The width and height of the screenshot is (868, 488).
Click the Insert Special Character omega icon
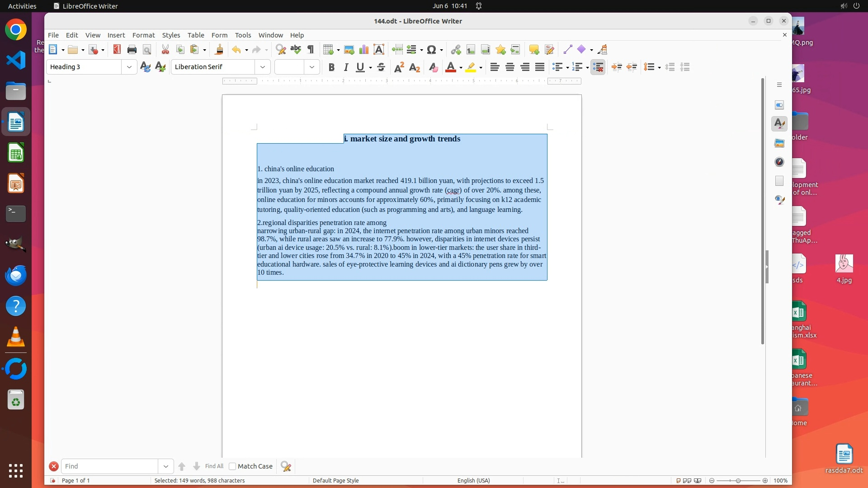(x=432, y=50)
